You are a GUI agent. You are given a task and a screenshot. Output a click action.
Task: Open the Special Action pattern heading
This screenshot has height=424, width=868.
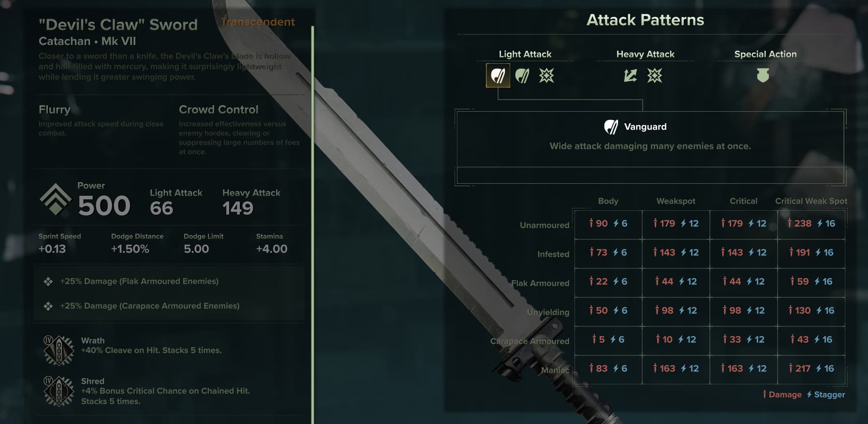pos(765,54)
